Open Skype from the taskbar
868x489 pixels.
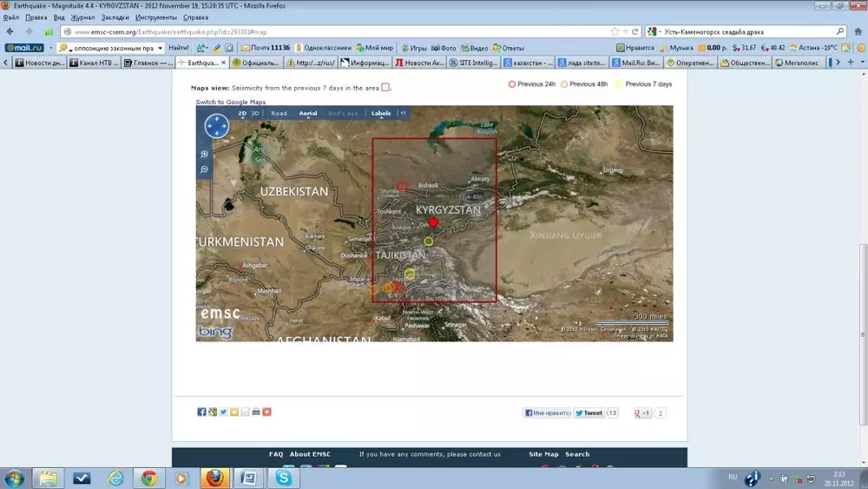pos(283,478)
